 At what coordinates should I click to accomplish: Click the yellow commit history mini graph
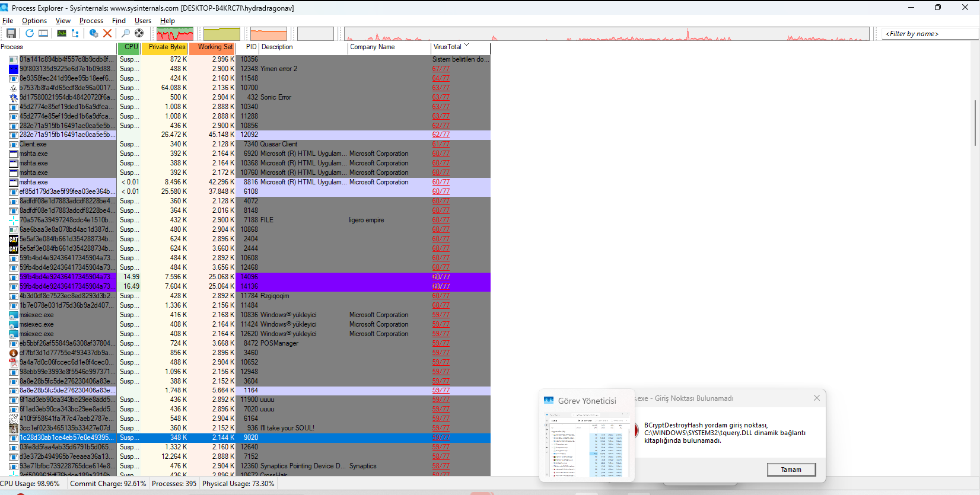coord(222,34)
